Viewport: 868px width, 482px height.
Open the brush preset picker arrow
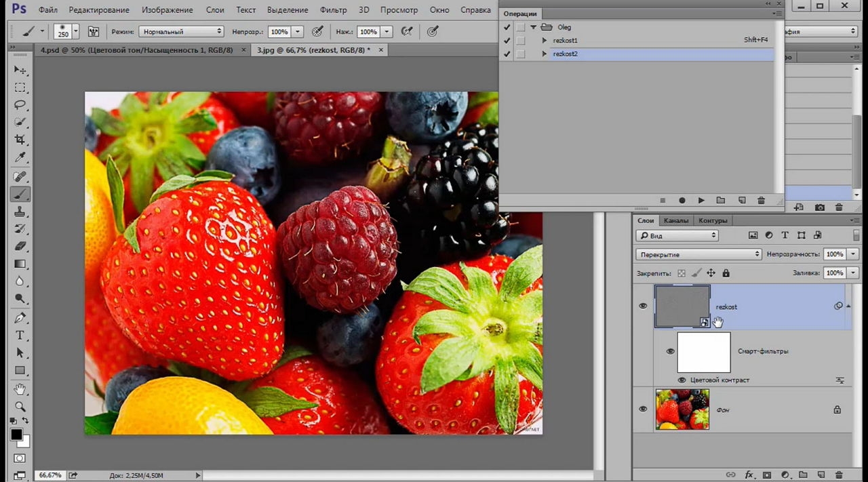(75, 32)
